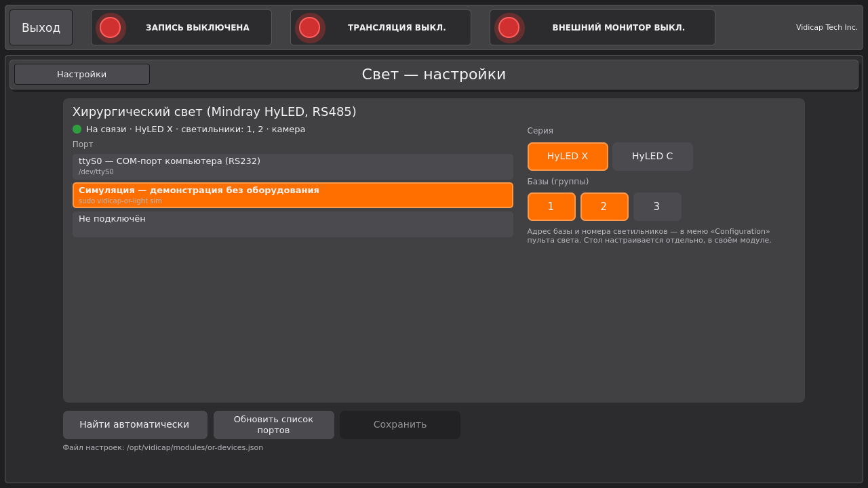868x488 pixels.
Task: Toggle ТРАНСЛЯЦИЯ ВЫКЛ. broadcast button
Action: click(380, 28)
